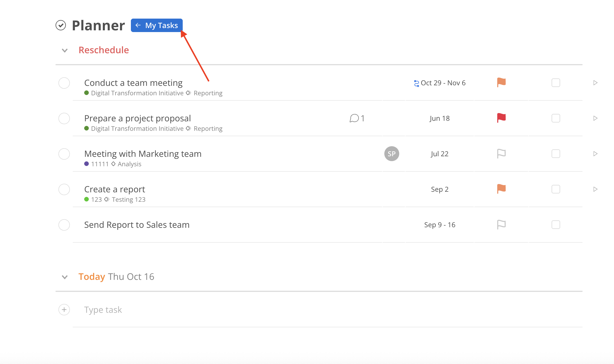This screenshot has width=614, height=364.
Task: Click the plus icon beside Type task
Action: tap(64, 310)
